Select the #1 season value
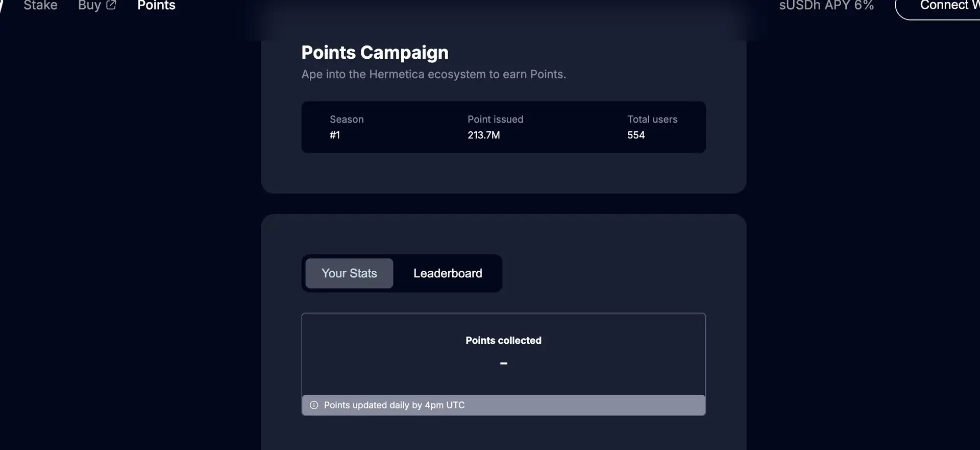Screen dimensions: 980x450 click(x=335, y=135)
